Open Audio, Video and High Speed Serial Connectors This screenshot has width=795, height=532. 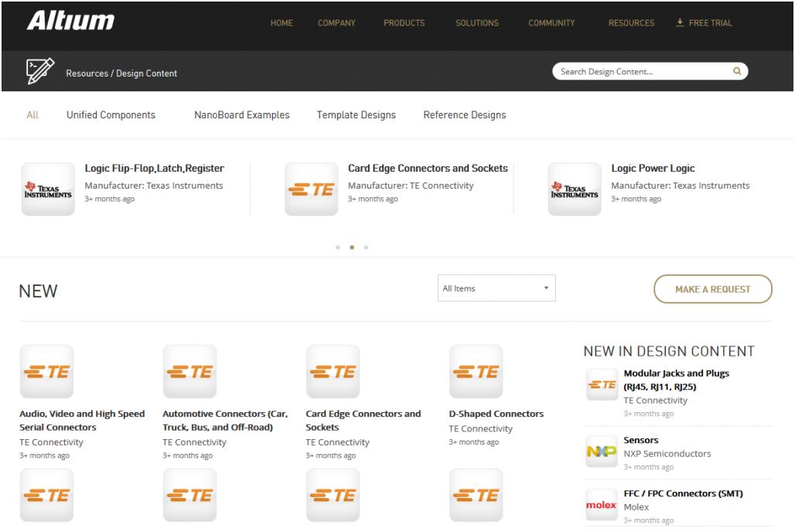[x=82, y=421]
